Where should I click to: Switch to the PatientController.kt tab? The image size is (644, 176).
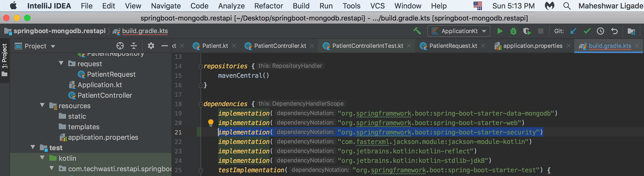(x=280, y=46)
